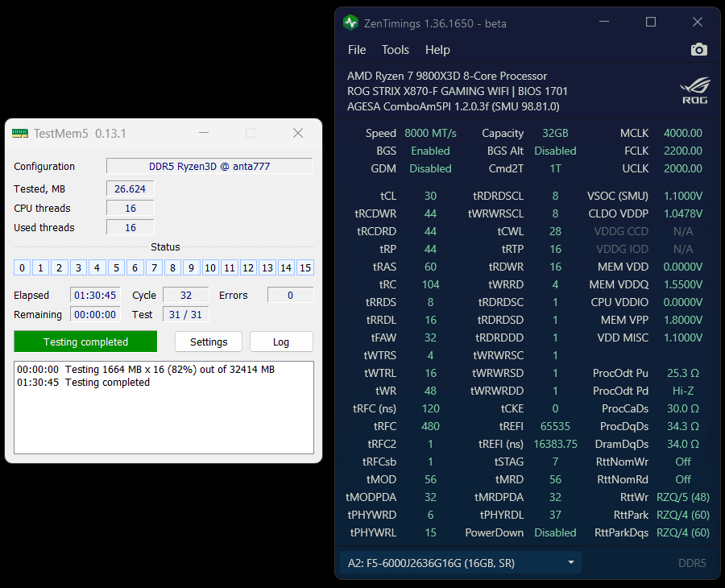Click the tCL value 30
The width and height of the screenshot is (725, 588).
tap(430, 196)
